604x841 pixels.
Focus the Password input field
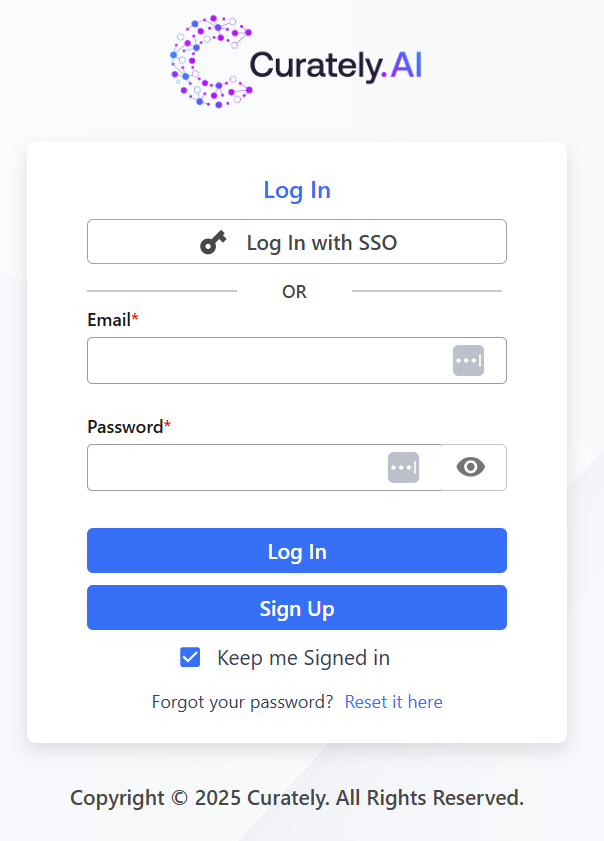point(235,467)
